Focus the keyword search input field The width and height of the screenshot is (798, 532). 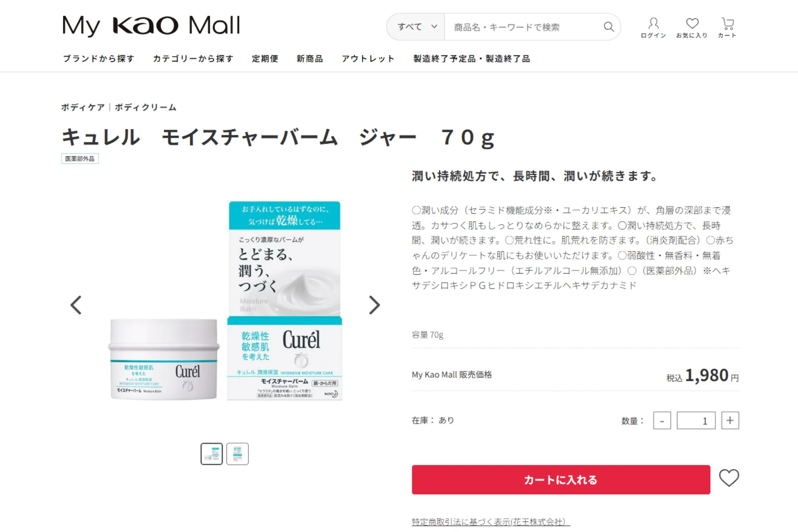click(x=524, y=27)
